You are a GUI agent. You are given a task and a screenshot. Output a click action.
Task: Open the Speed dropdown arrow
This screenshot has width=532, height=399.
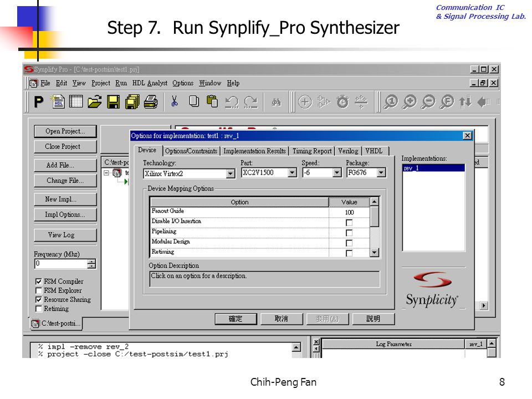[x=336, y=173]
